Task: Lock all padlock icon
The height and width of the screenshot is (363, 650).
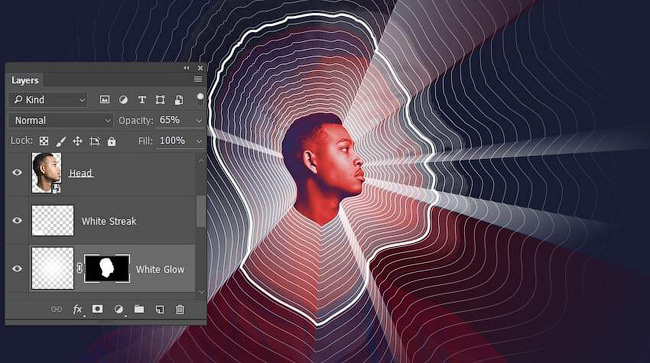Action: point(112,141)
